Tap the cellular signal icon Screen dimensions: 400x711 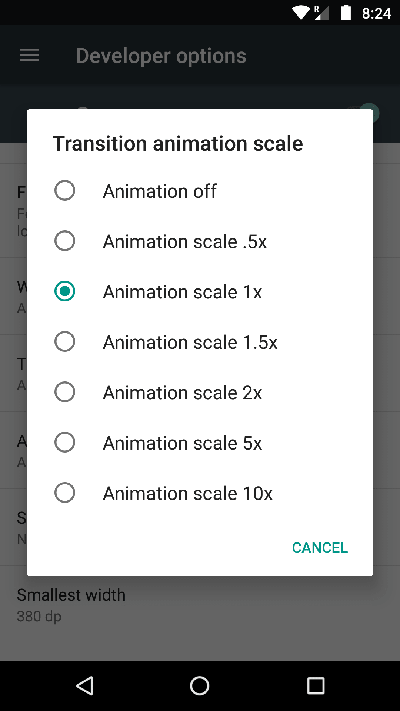click(322, 12)
